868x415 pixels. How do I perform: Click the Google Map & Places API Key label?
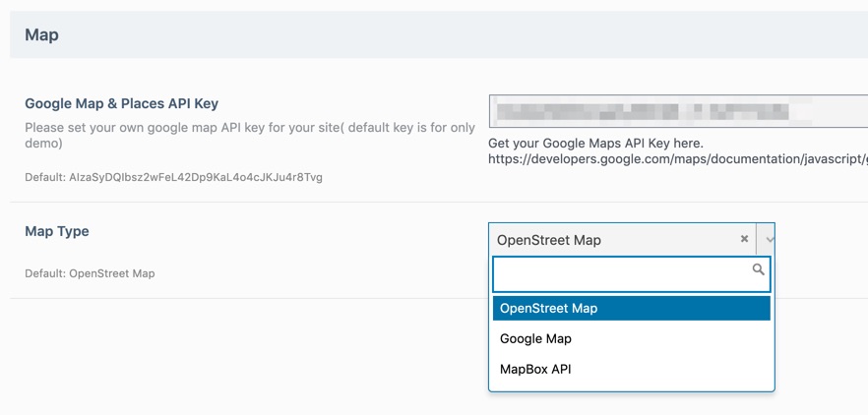tap(122, 103)
